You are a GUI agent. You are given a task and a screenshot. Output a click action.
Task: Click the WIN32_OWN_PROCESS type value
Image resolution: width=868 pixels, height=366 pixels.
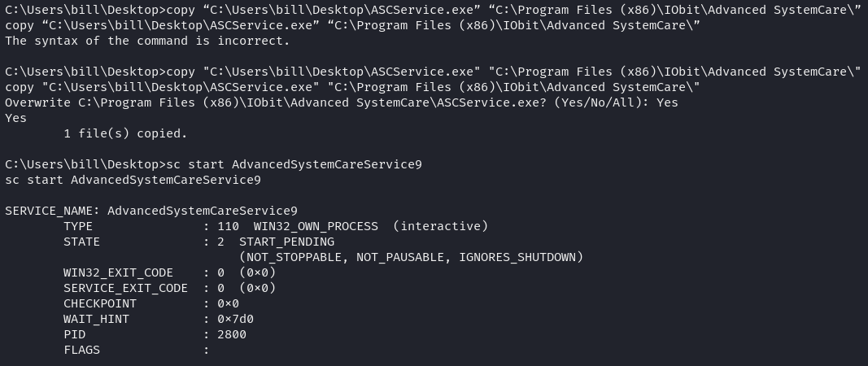point(316,226)
